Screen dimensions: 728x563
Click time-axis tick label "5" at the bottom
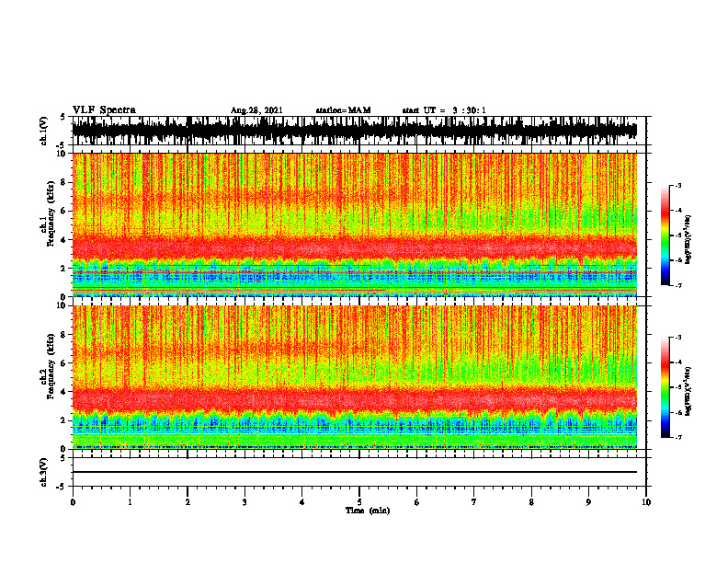point(359,502)
